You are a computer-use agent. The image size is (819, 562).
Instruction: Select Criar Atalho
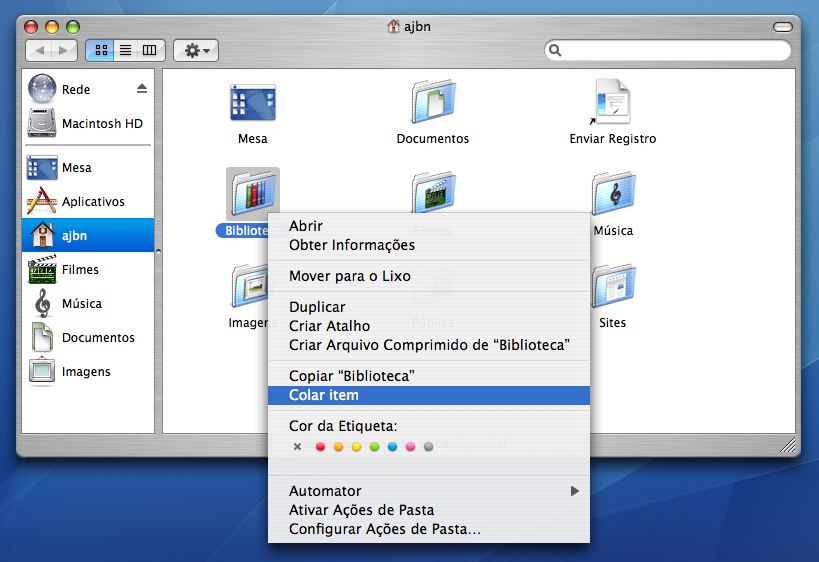[x=429, y=326]
